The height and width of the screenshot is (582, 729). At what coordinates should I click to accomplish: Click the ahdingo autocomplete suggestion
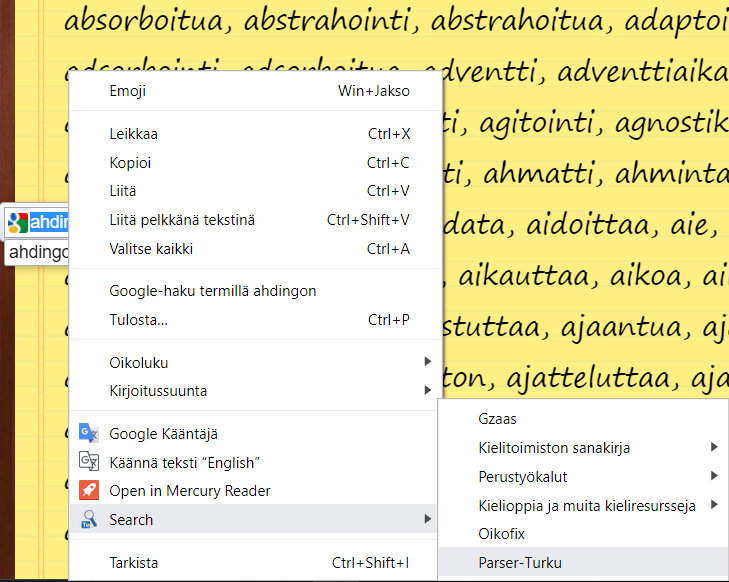[x=38, y=252]
